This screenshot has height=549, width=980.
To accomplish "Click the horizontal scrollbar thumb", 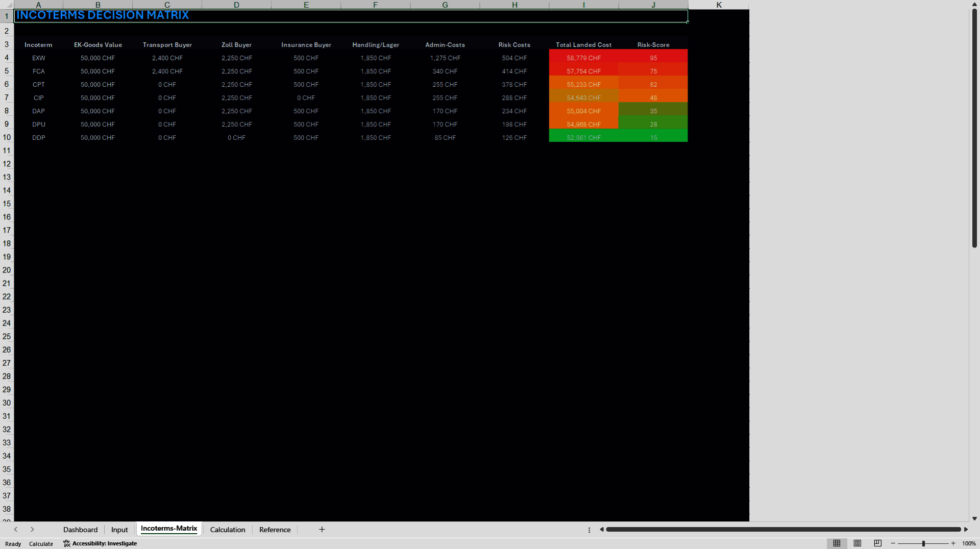I will [783, 530].
